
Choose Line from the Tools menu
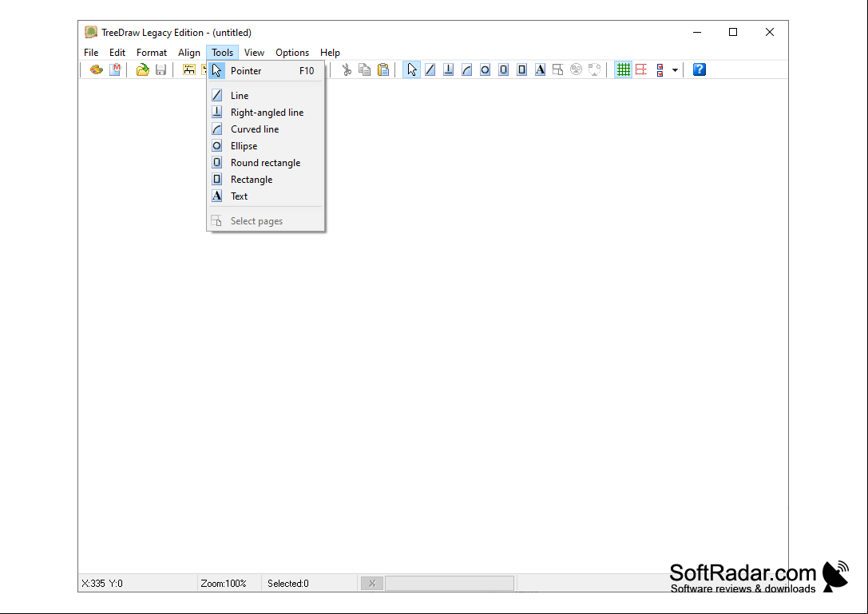(265, 96)
